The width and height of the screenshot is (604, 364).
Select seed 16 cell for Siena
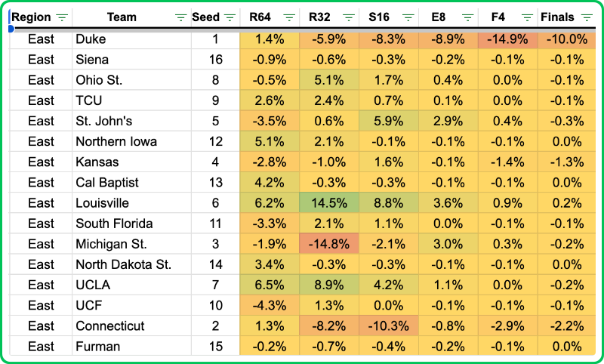click(215, 59)
